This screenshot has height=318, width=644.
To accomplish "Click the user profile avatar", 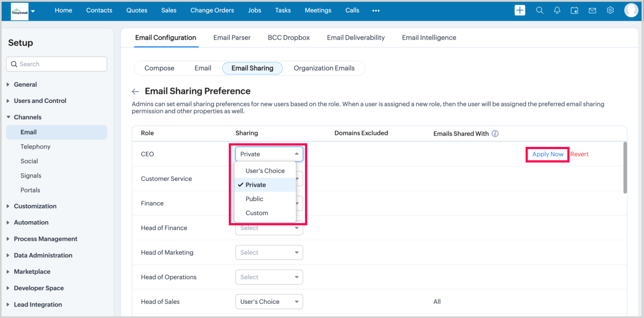I will [631, 10].
